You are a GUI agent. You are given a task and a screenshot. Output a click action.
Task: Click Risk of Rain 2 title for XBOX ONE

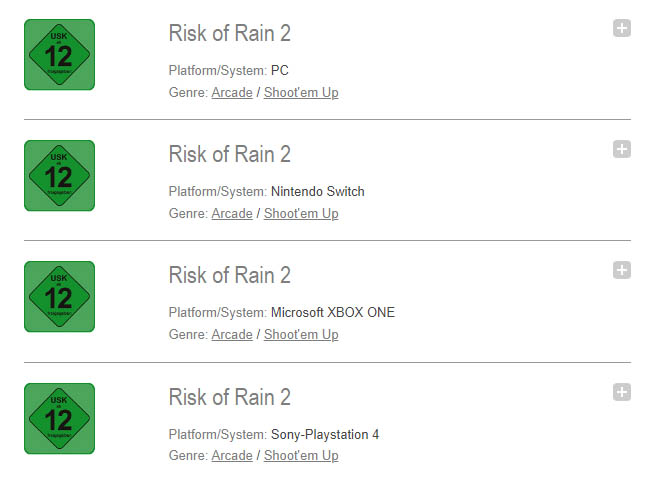point(230,275)
